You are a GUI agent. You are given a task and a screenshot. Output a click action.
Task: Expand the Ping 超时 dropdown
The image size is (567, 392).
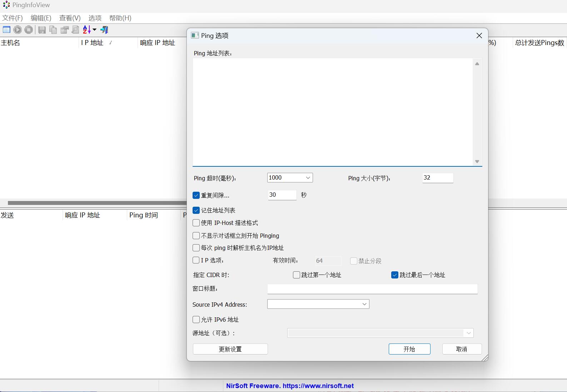(308, 178)
